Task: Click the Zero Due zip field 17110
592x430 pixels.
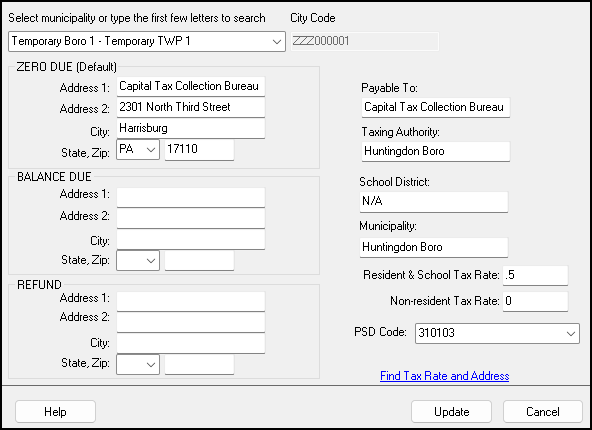Action: pos(199,149)
